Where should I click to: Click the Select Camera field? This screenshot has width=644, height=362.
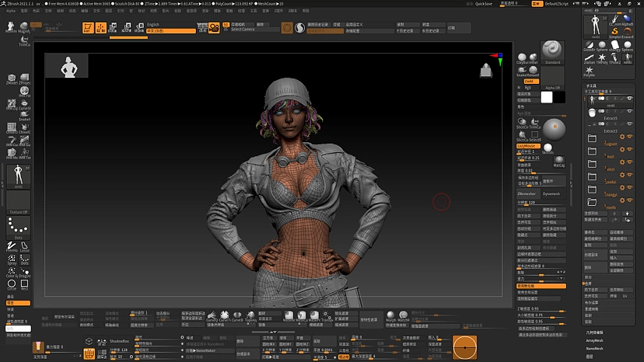click(254, 30)
